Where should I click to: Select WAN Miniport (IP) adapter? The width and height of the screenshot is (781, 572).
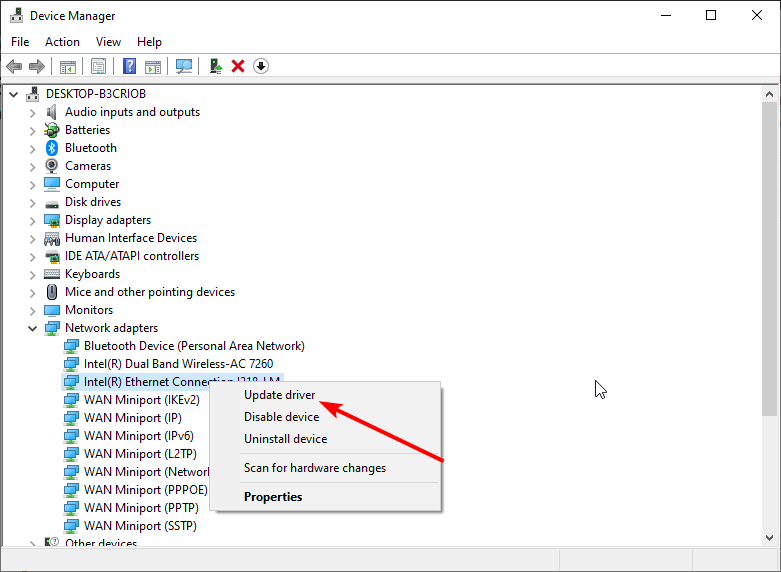(x=132, y=418)
